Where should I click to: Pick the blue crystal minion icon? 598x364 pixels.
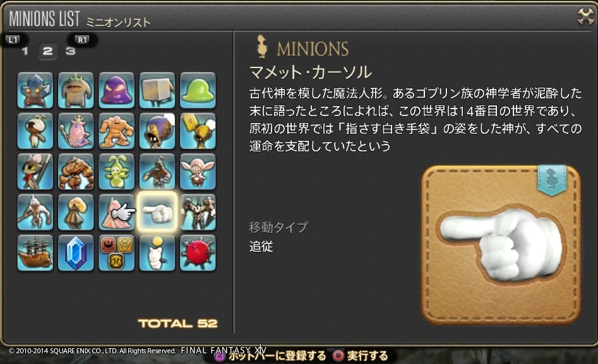76,253
